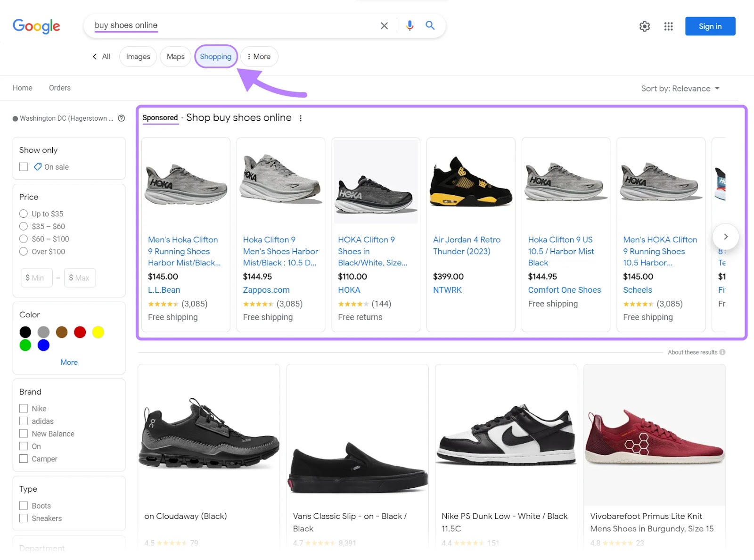
Task: Click the location edit icon beside Washington DC
Action: click(x=121, y=118)
